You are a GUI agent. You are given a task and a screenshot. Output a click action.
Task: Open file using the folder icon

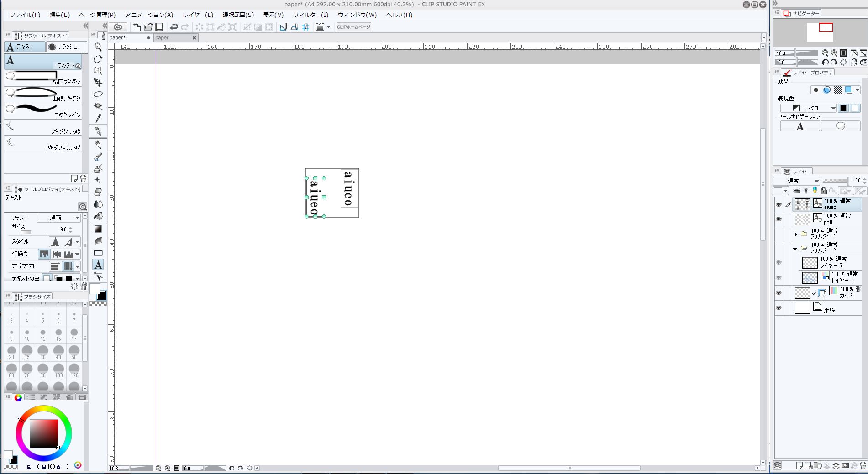[148, 27]
